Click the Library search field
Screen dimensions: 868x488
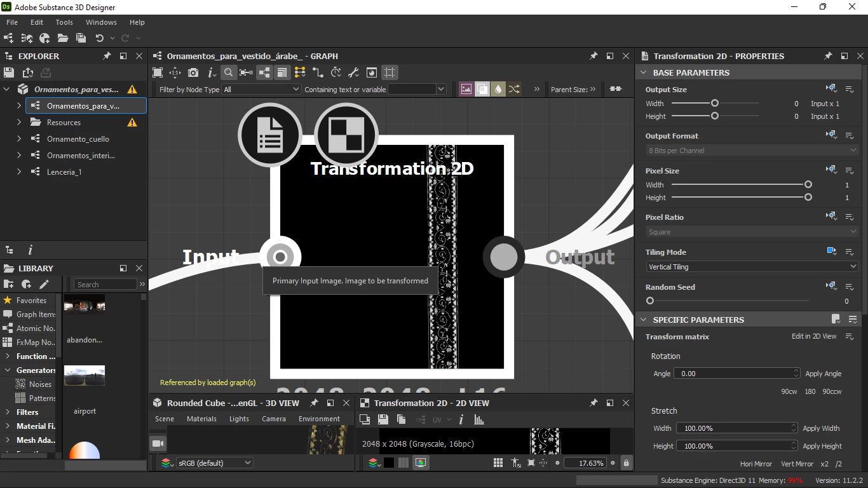(x=105, y=284)
